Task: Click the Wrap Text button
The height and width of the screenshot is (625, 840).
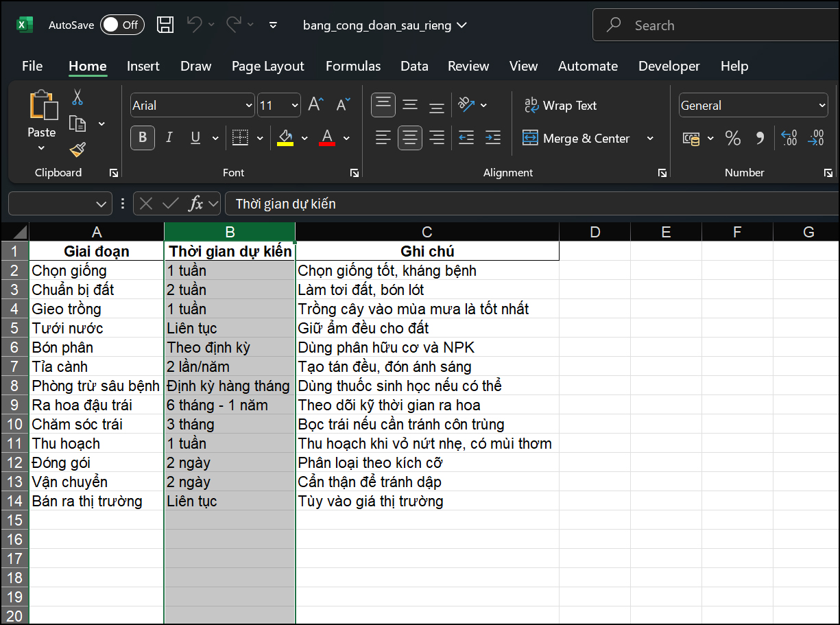Action: pos(560,106)
